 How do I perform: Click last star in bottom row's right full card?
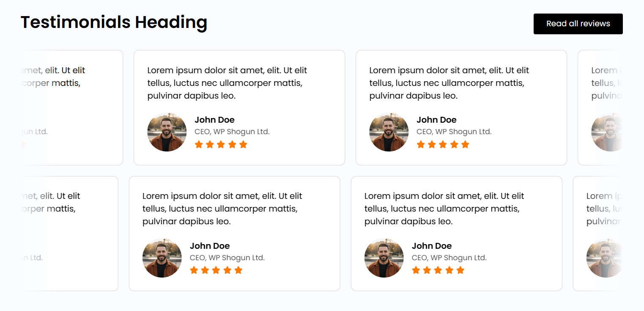pos(460,270)
